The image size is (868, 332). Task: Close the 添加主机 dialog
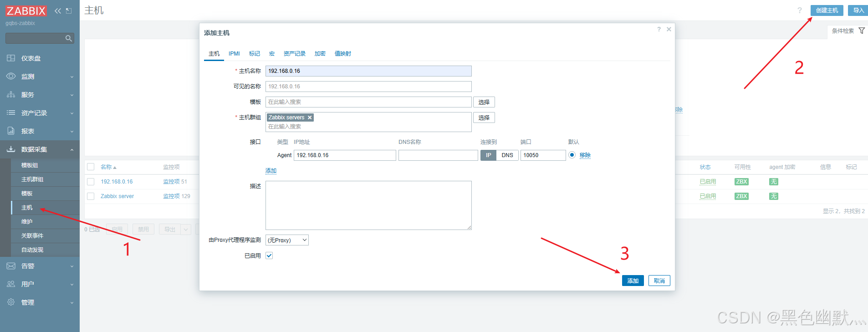669,29
